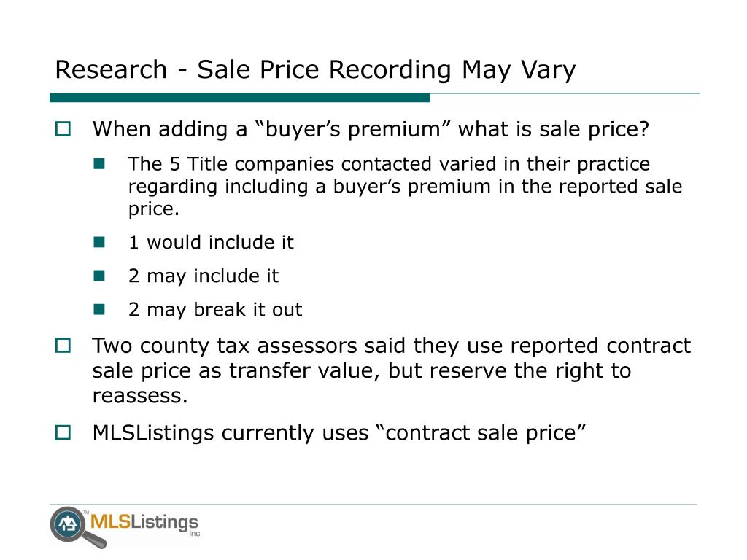Click the text '1 would include it'

coord(211,242)
